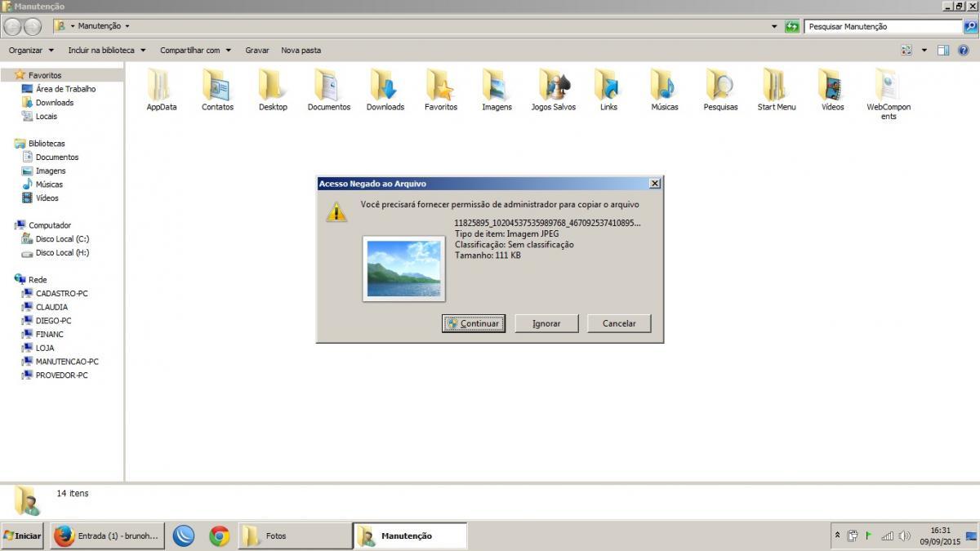Click Nova pasta toolbar item
Viewport: 980px width, 551px height.
[x=301, y=50]
